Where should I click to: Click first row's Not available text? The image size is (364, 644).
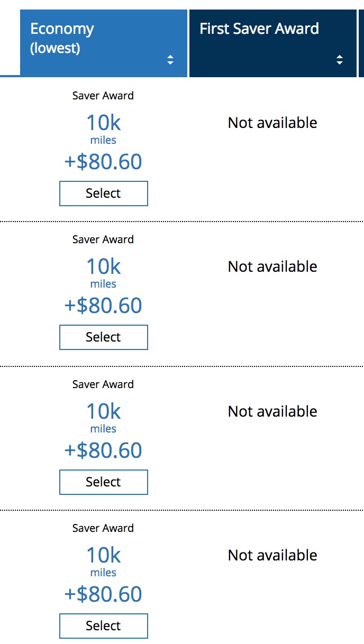272,123
